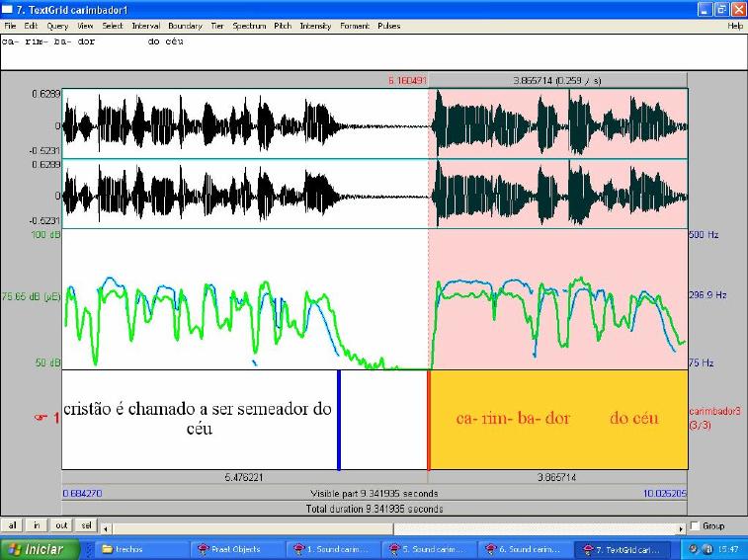This screenshot has width=748, height=560.
Task: Play the 'Visible part 9.341935 seconds' bar
Action: click(x=374, y=493)
